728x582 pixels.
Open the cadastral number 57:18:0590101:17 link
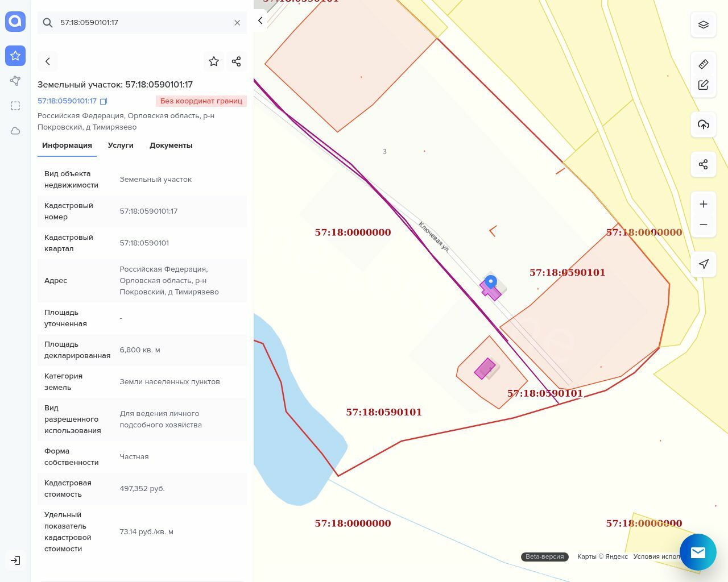(67, 101)
